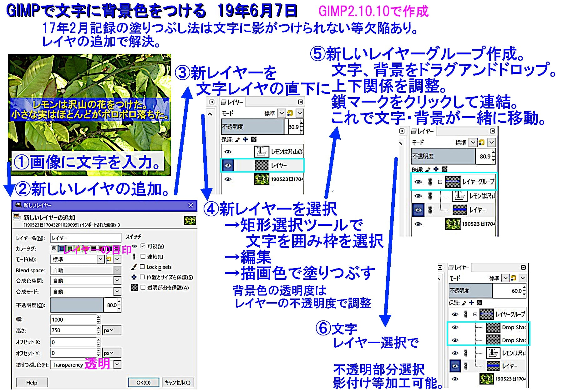Select the 190523日1704 layer in the panel without a layer group
This screenshot has width=563, height=392.
262,179
